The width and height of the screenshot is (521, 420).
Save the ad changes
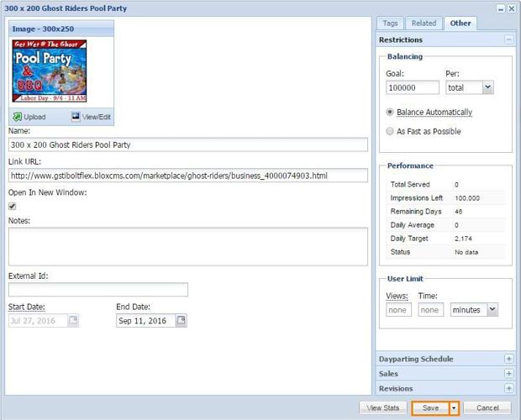click(x=430, y=407)
